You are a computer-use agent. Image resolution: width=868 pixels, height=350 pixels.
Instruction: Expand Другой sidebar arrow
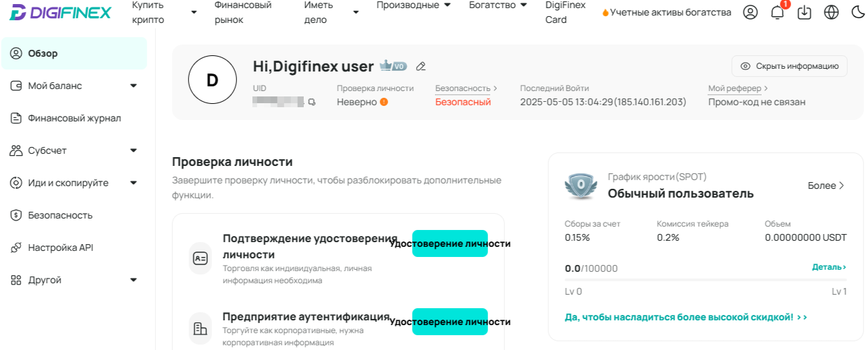tap(133, 280)
